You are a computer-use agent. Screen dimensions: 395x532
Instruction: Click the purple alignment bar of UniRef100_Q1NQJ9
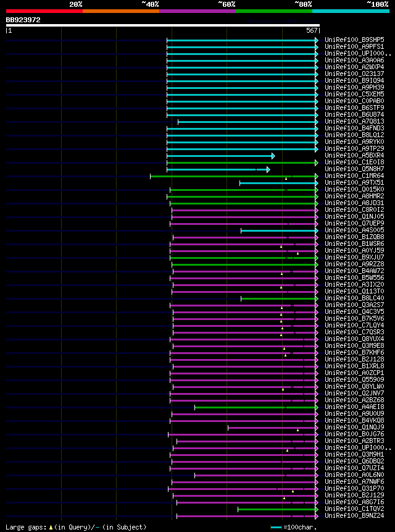pyautogui.click(x=273, y=428)
